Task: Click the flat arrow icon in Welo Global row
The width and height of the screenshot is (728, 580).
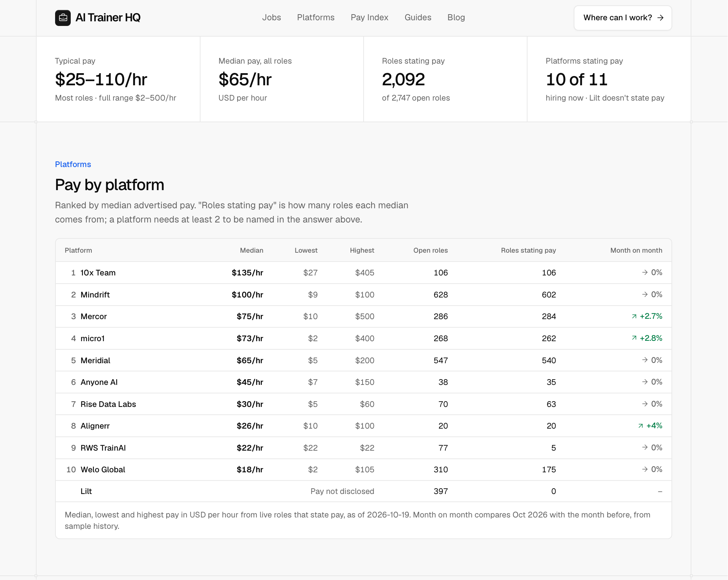Action: click(645, 469)
